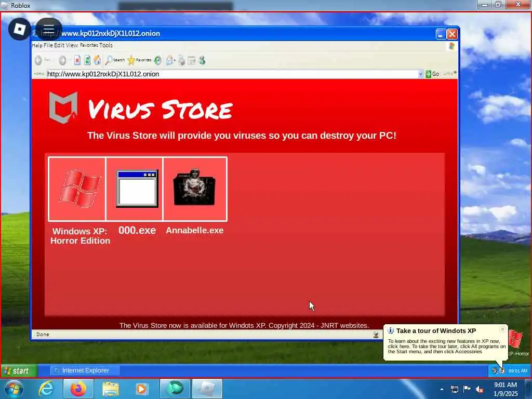532x399 pixels.
Task: Expand the address bar dropdown
Action: [x=421, y=74]
